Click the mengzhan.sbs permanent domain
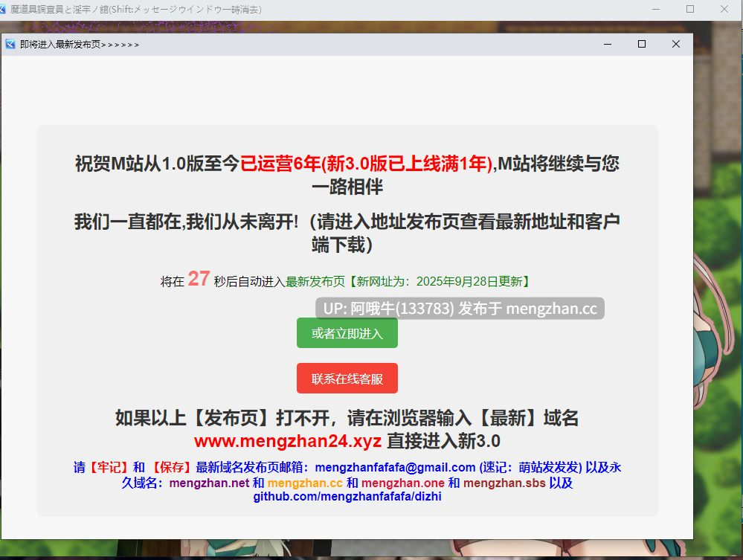 tap(505, 483)
